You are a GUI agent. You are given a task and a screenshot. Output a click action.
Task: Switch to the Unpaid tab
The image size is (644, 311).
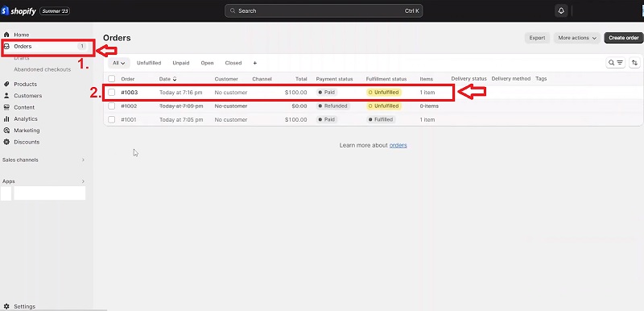[180, 64]
